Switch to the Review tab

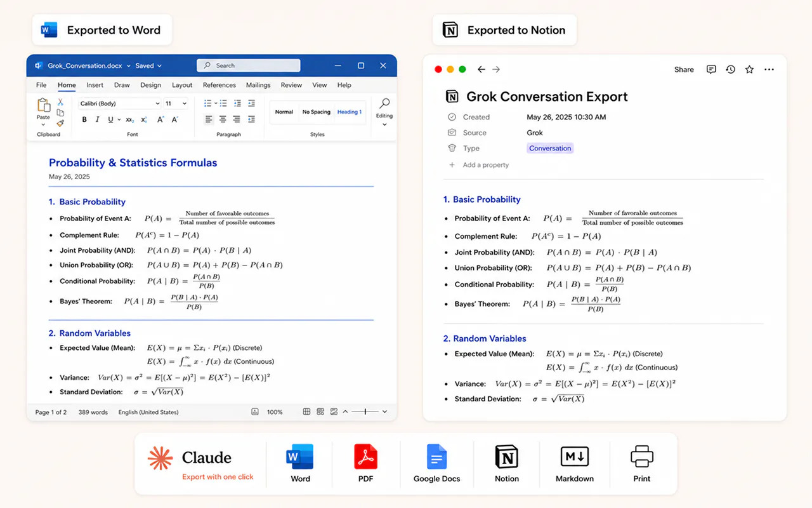(291, 85)
